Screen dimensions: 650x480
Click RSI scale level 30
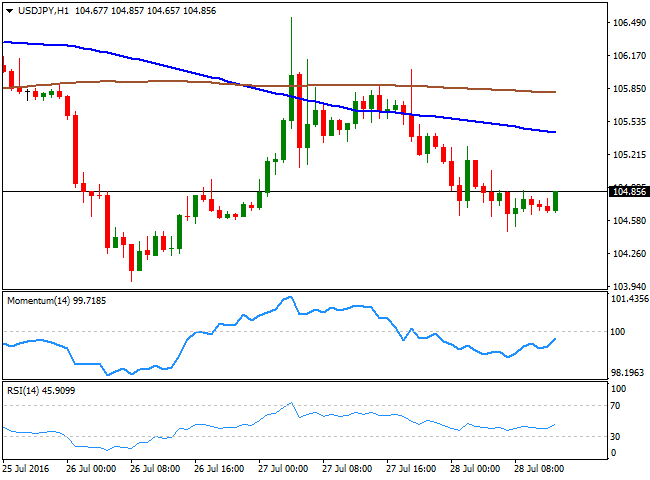click(x=615, y=436)
